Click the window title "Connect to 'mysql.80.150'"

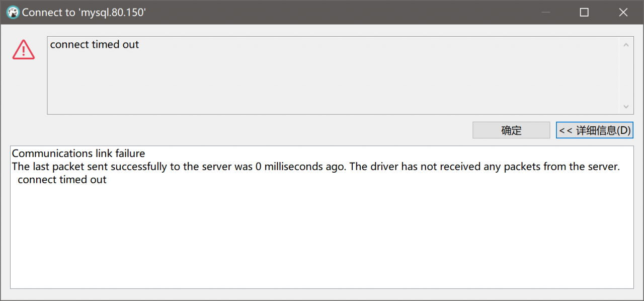click(84, 13)
